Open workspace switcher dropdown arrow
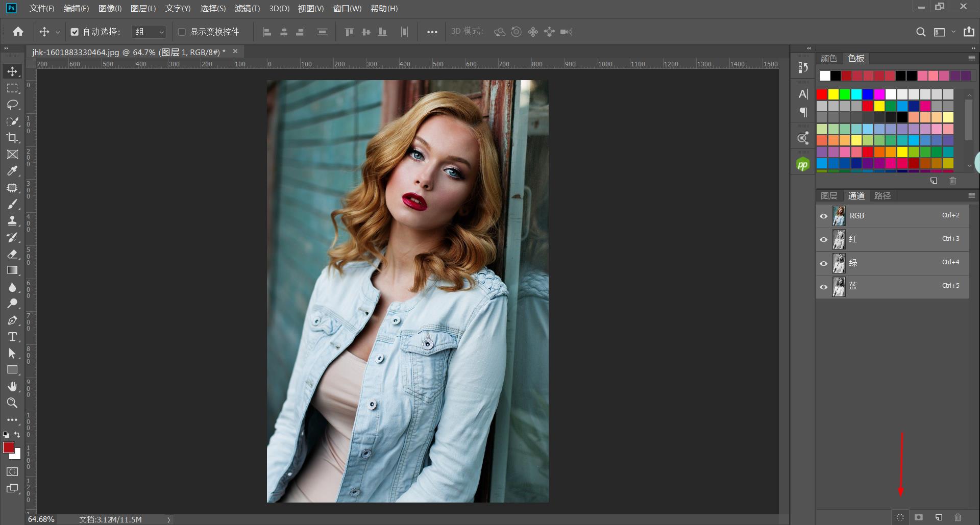980x525 pixels. click(x=953, y=32)
